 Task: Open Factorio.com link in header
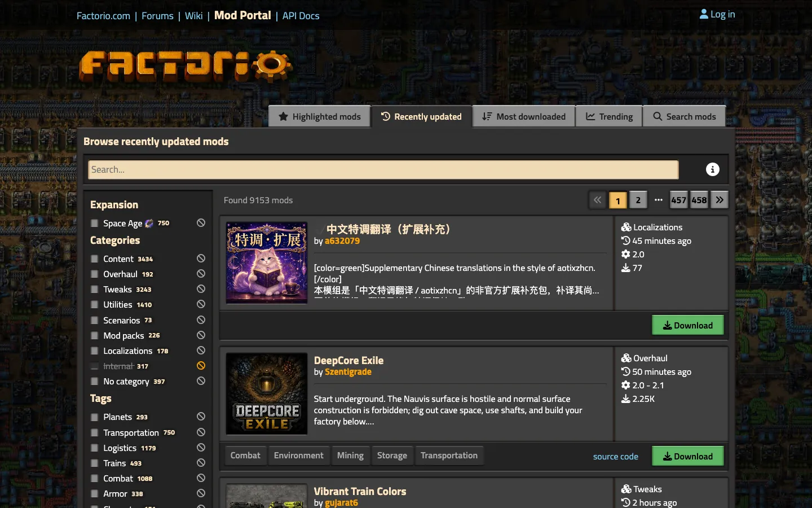coord(103,16)
